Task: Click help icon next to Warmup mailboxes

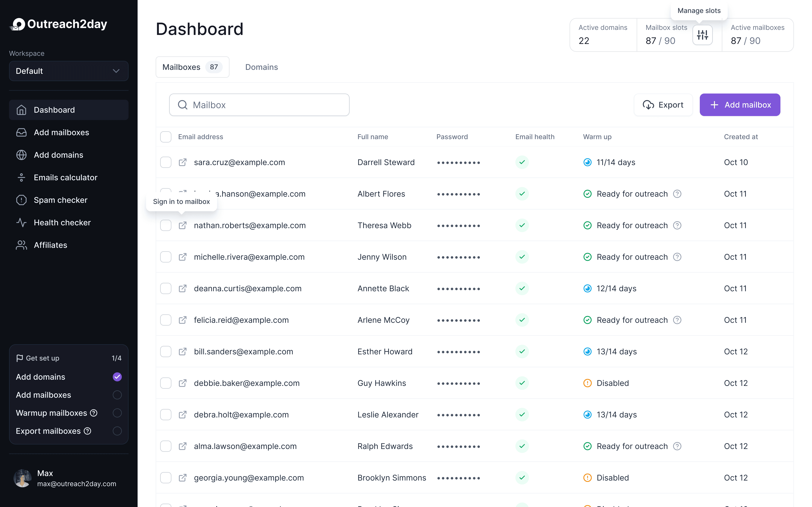Action: (94, 413)
